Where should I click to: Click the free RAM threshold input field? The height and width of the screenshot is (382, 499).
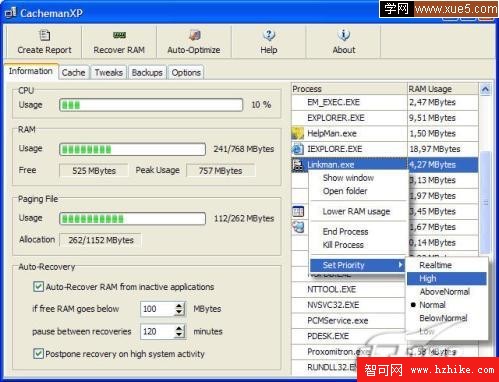tap(158, 309)
